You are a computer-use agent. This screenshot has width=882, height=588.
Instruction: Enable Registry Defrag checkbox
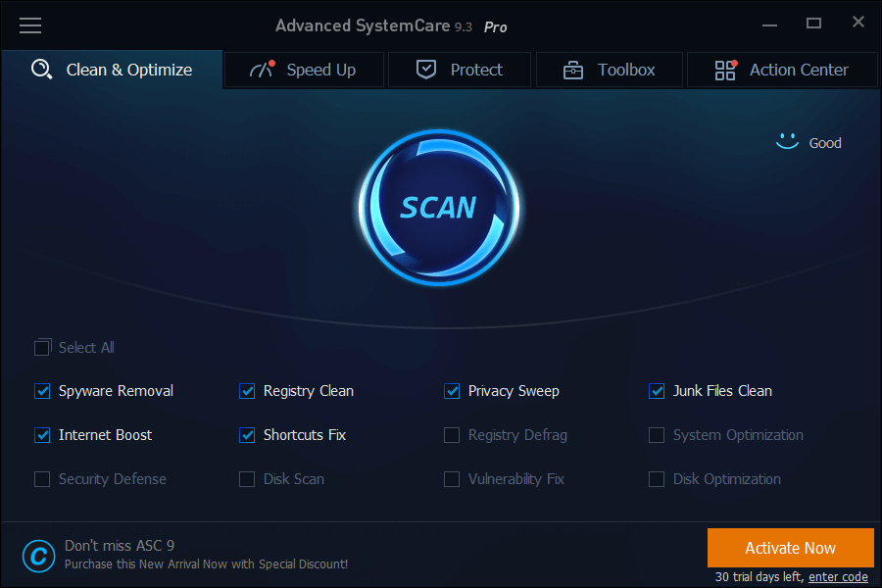point(452,435)
